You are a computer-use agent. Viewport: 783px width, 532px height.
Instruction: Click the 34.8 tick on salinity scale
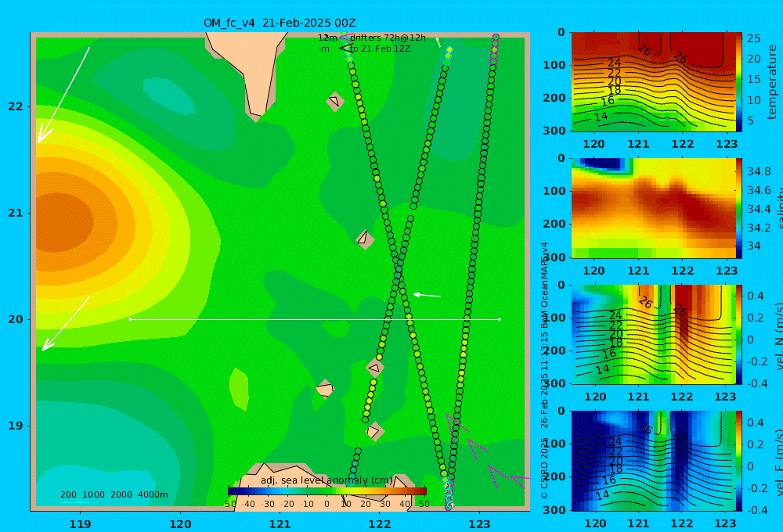click(x=759, y=171)
